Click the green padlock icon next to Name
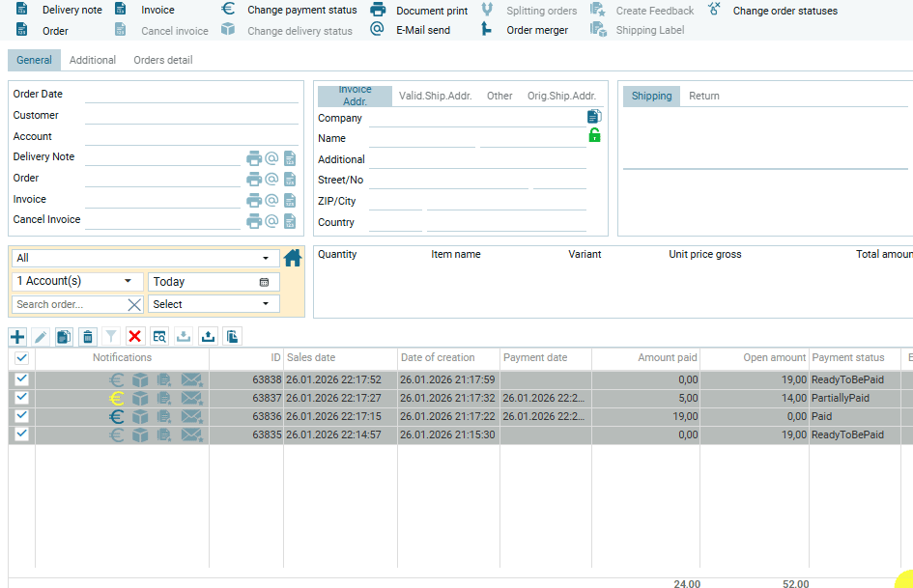 point(594,136)
